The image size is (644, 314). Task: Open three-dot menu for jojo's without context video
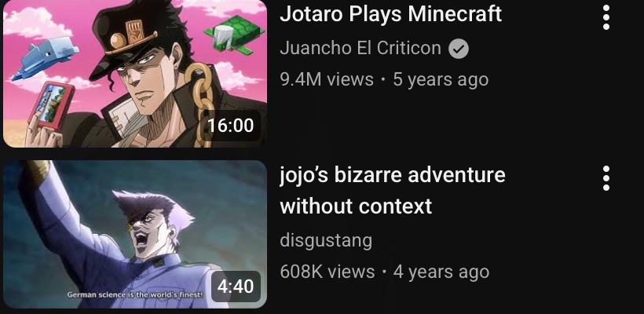[x=606, y=178]
